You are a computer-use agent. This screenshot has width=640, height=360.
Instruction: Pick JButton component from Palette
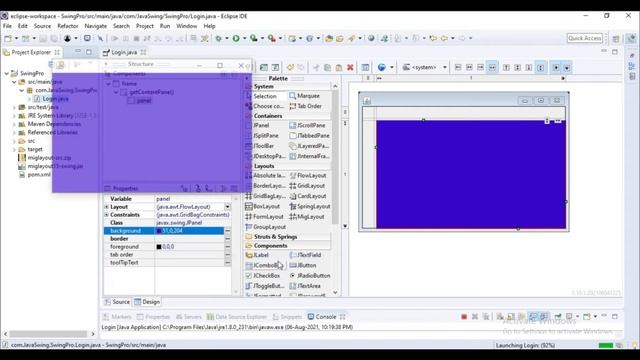point(302,265)
